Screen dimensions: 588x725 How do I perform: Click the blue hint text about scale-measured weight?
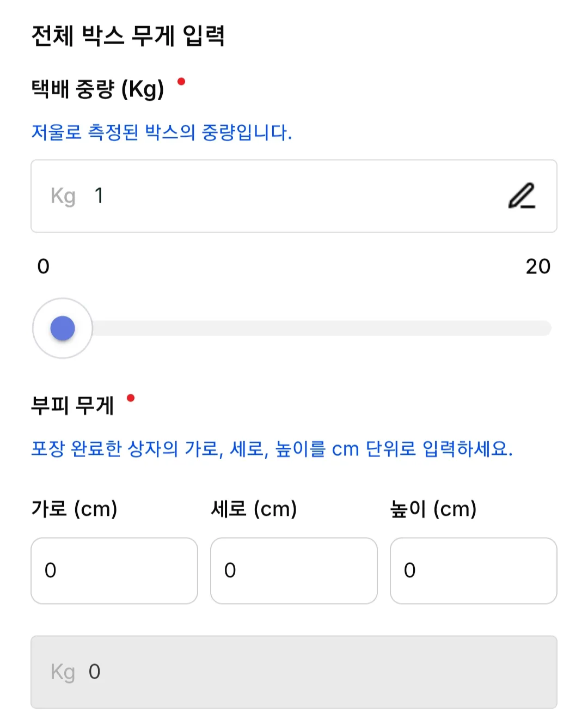pyautogui.click(x=162, y=132)
